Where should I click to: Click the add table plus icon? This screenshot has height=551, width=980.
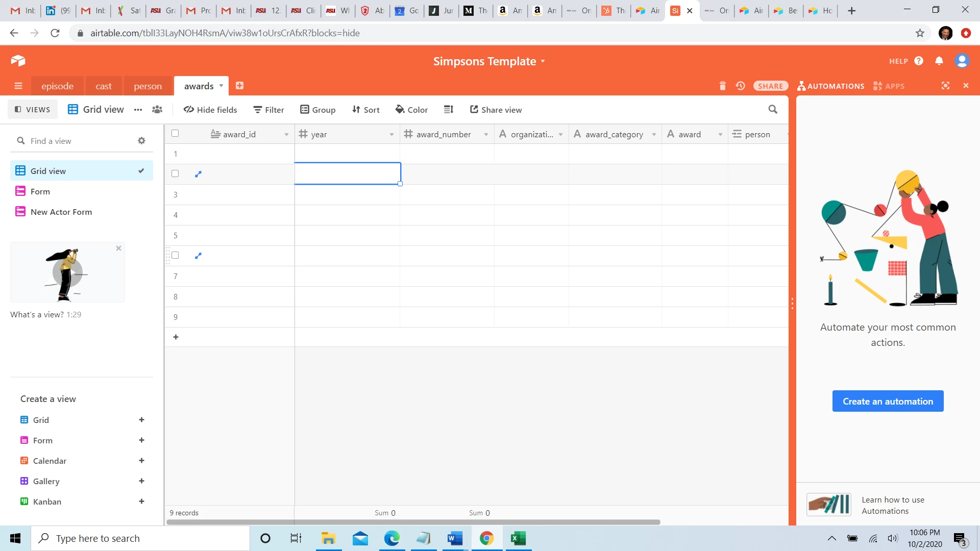[239, 86]
